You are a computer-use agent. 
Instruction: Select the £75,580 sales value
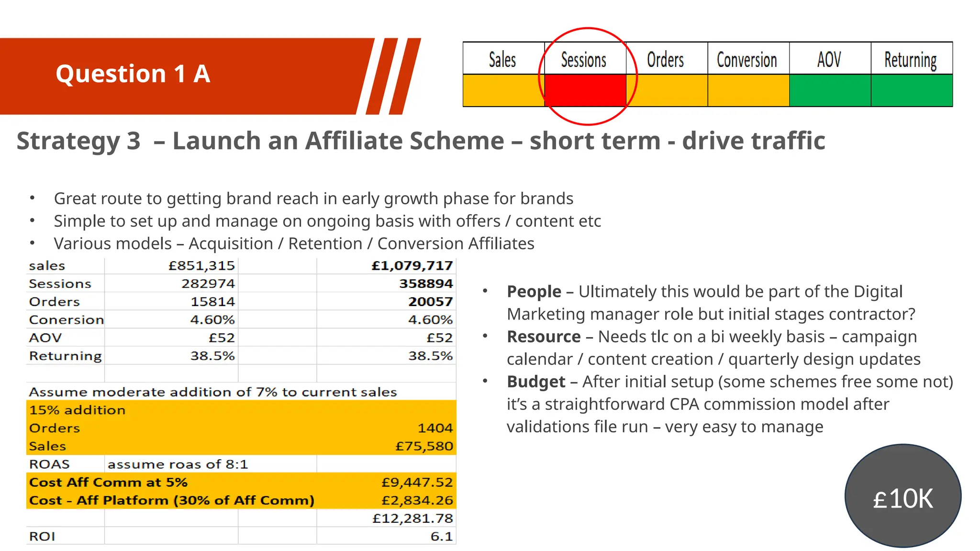coord(424,446)
